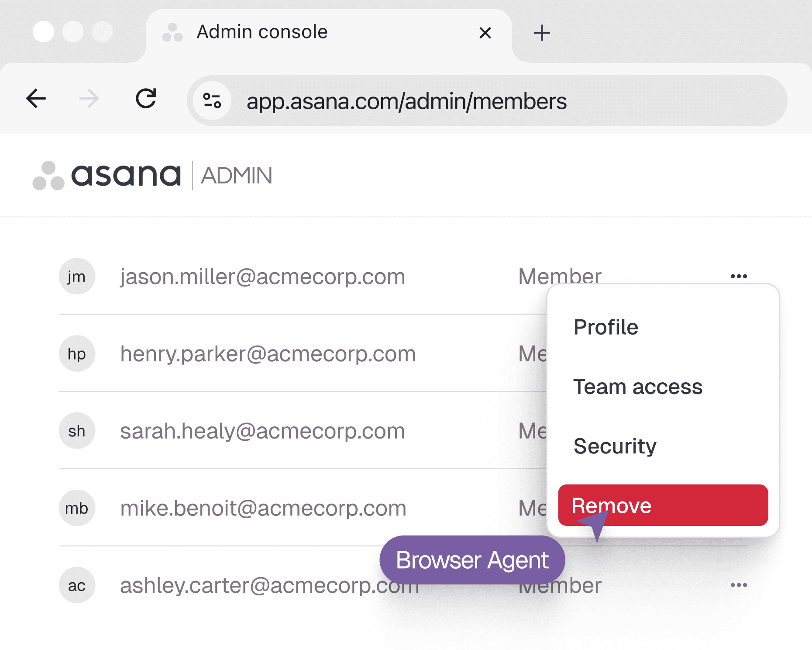
Task: Reload the members page
Action: 147,100
